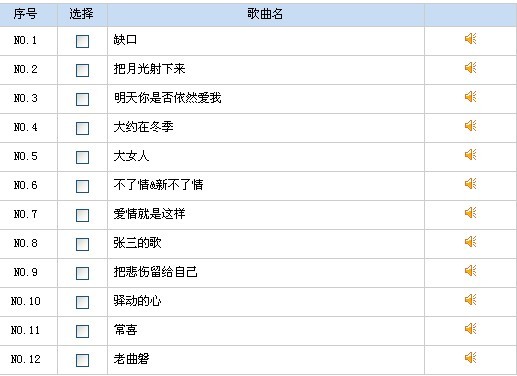This screenshot has width=517, height=376.
Task: Select checkbox for NO.6 不了情&新不了情
Action: (x=82, y=186)
